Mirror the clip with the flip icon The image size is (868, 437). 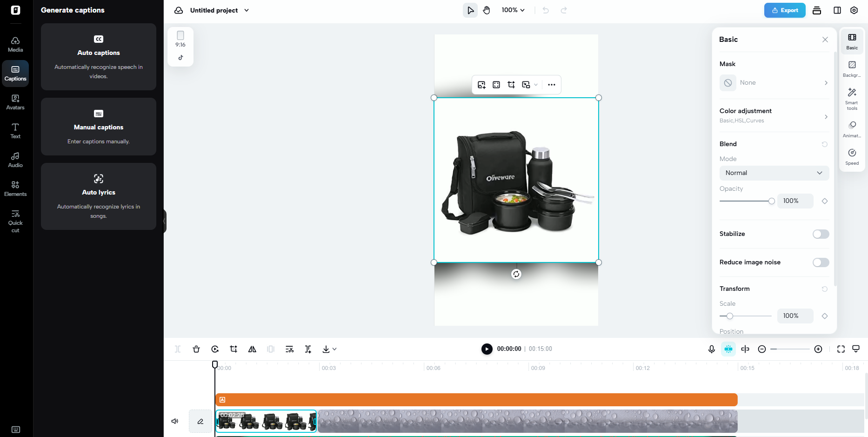coord(252,349)
